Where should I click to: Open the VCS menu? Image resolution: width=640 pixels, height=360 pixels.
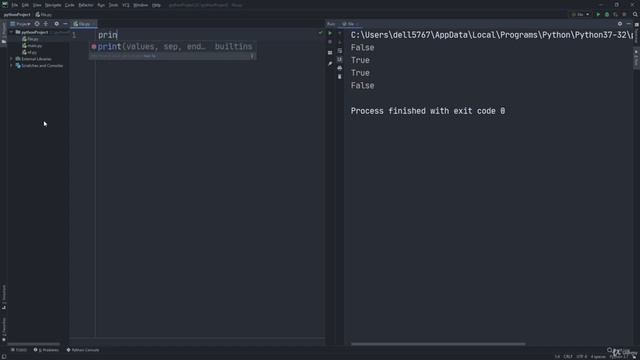click(x=126, y=5)
